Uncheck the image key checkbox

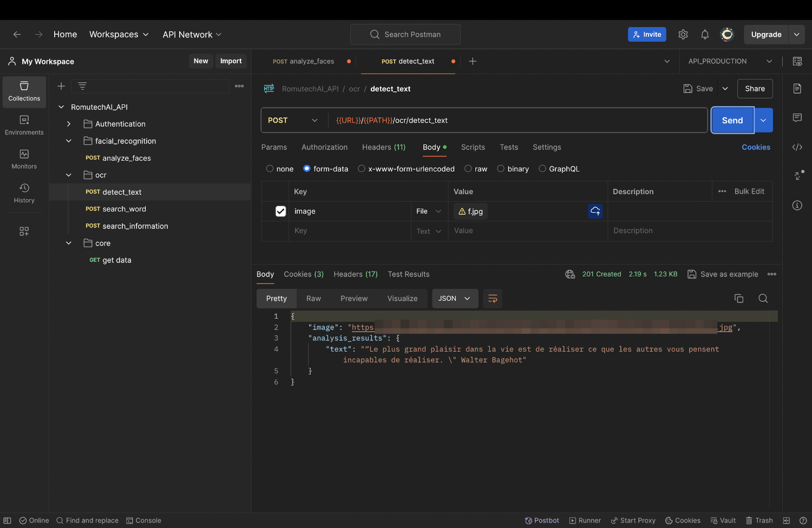point(280,212)
